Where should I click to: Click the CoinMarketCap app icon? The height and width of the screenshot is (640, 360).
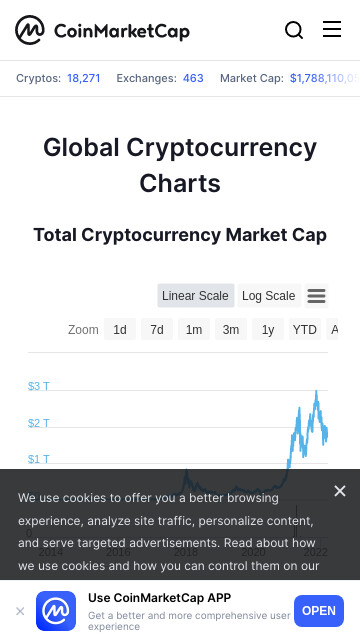click(56, 611)
